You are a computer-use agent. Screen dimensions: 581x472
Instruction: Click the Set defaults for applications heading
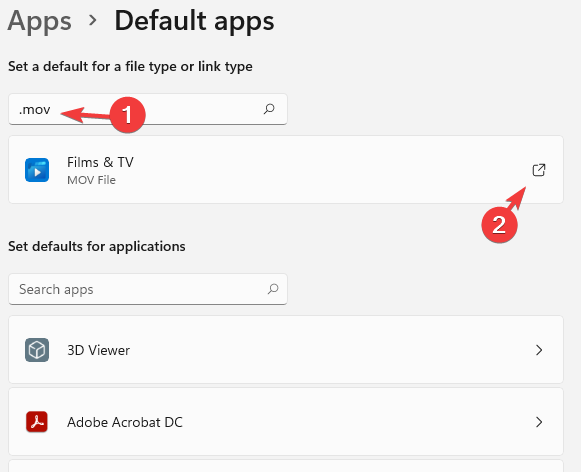(x=97, y=246)
